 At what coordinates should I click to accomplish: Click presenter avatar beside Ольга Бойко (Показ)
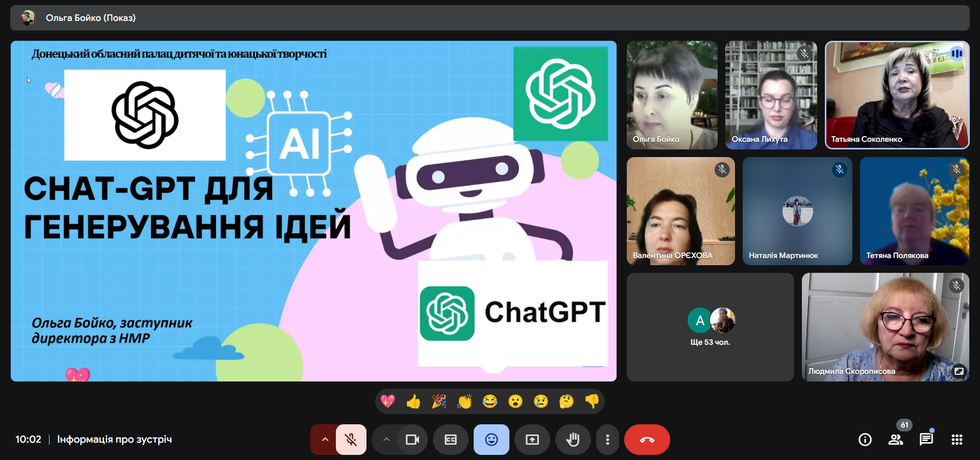click(28, 18)
